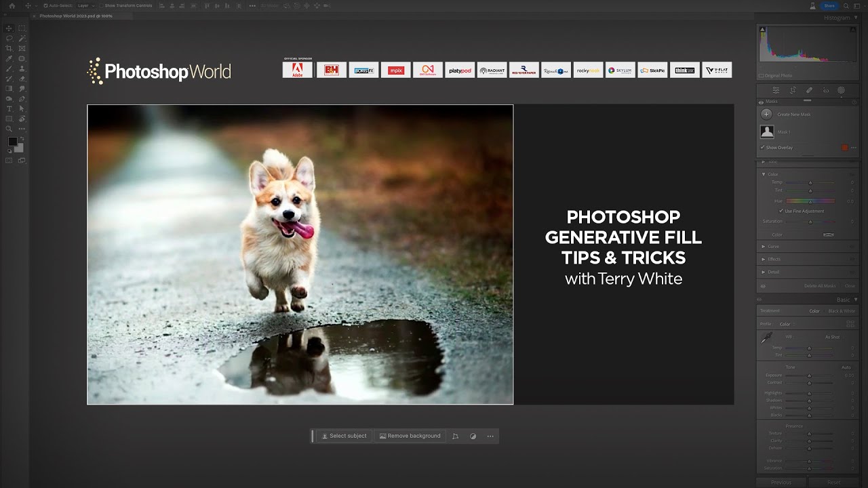Select the Eraser tool
868x488 pixels.
click(x=22, y=79)
